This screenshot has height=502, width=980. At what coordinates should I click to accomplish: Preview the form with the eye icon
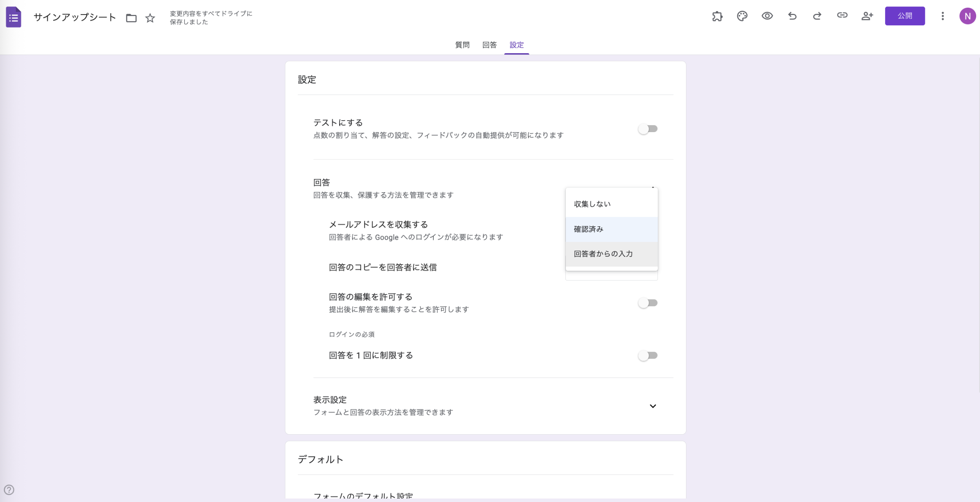[x=768, y=16]
